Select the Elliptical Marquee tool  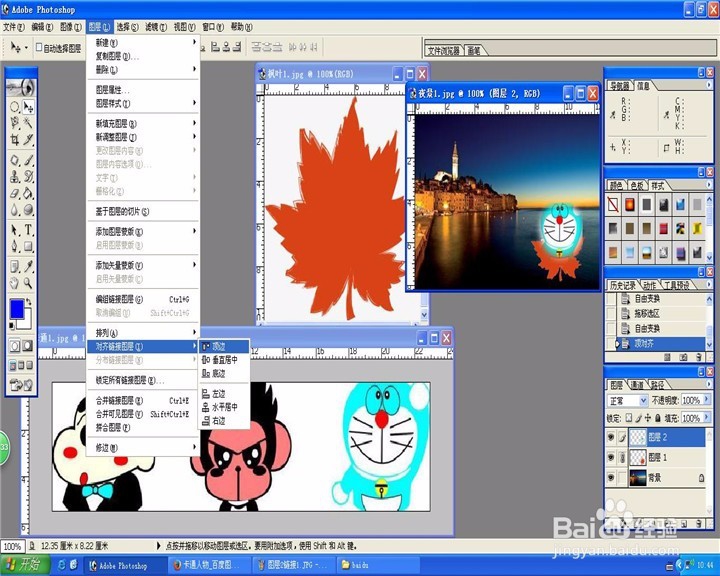pos(15,107)
